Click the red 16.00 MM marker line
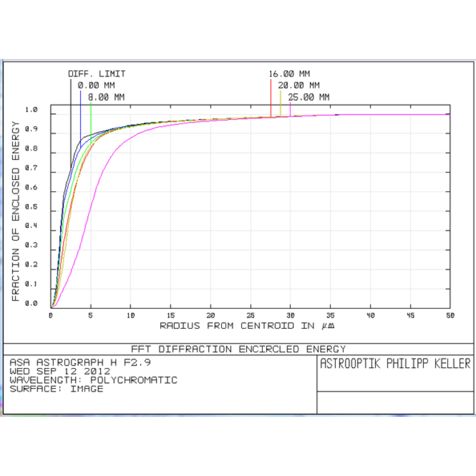Viewport: 476px width, 476px height. point(271,99)
